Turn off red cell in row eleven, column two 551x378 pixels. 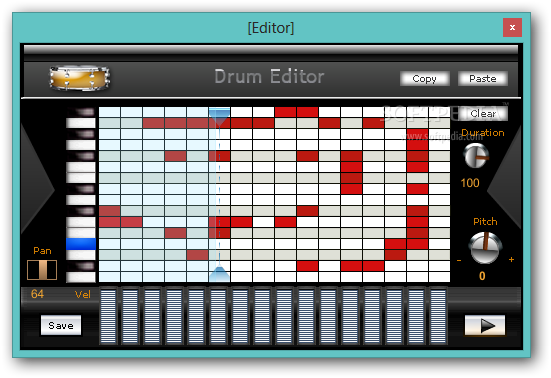click(x=131, y=222)
